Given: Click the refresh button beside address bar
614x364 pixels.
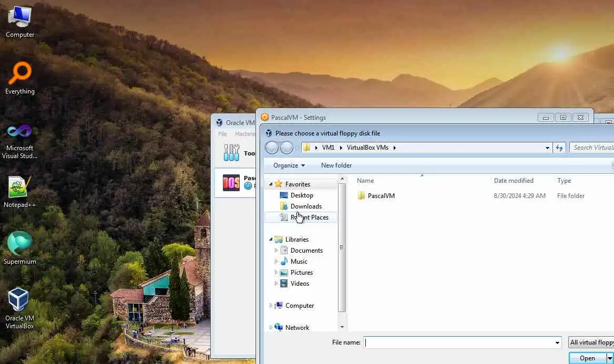Looking at the screenshot, I should (559, 148).
